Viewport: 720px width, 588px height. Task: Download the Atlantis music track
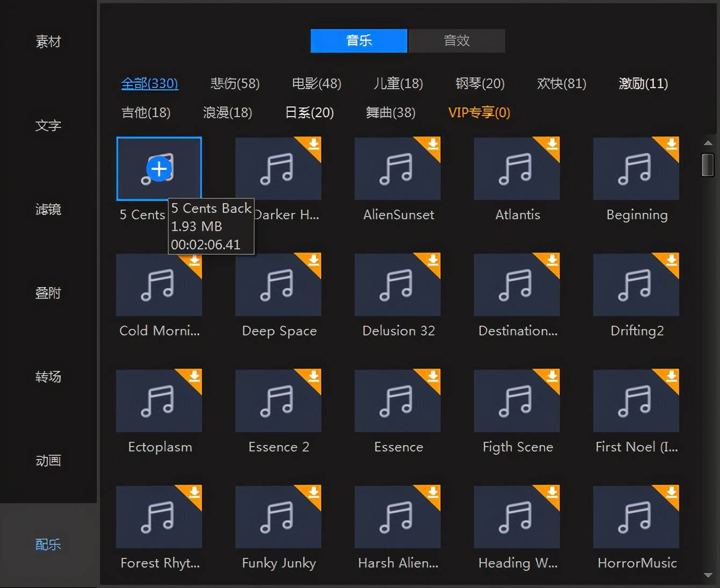[551, 146]
